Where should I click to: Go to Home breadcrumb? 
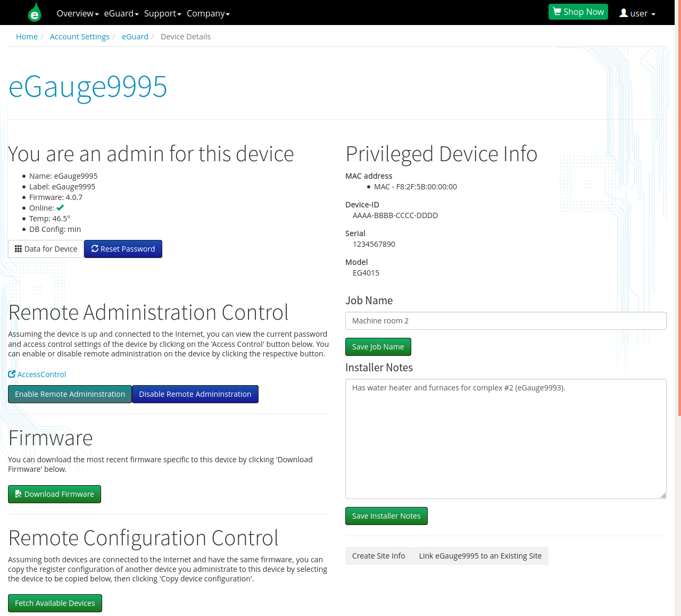(27, 36)
